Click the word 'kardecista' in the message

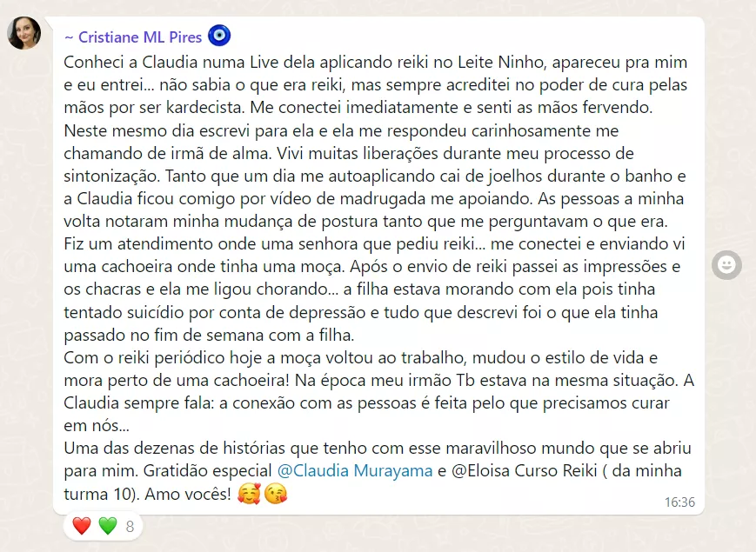coord(205,108)
